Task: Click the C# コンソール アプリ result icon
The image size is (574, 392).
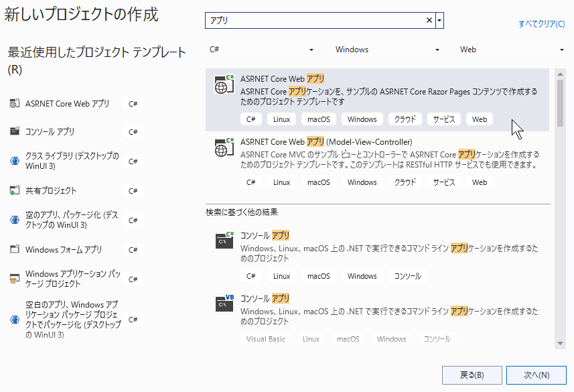Action: tap(224, 241)
